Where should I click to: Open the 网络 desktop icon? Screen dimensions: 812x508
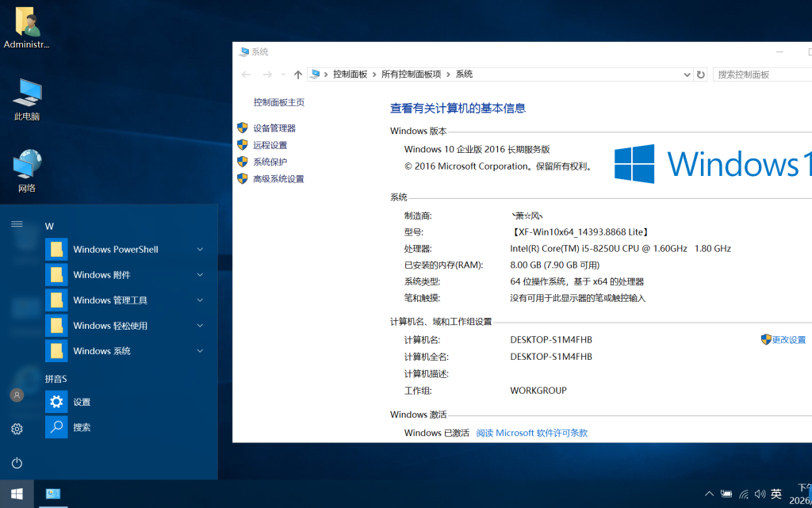tap(27, 170)
